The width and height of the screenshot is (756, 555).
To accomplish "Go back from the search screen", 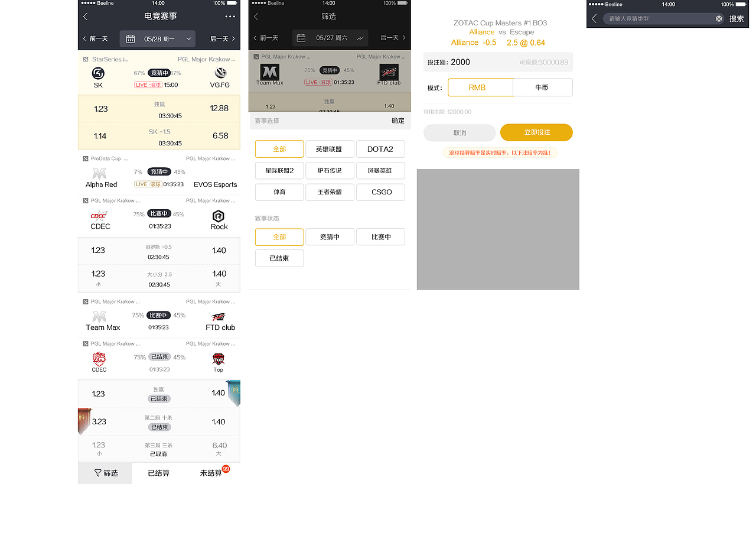I will point(594,19).
